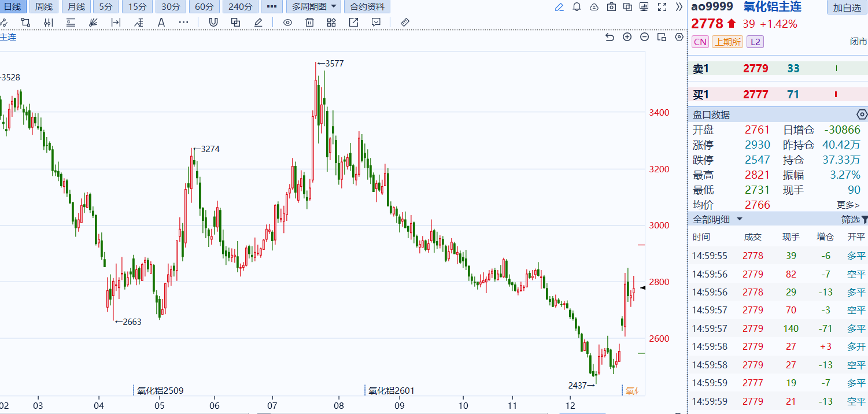Take a chart screenshot with camera icon
Screen dimensions: 868x414
611,7
